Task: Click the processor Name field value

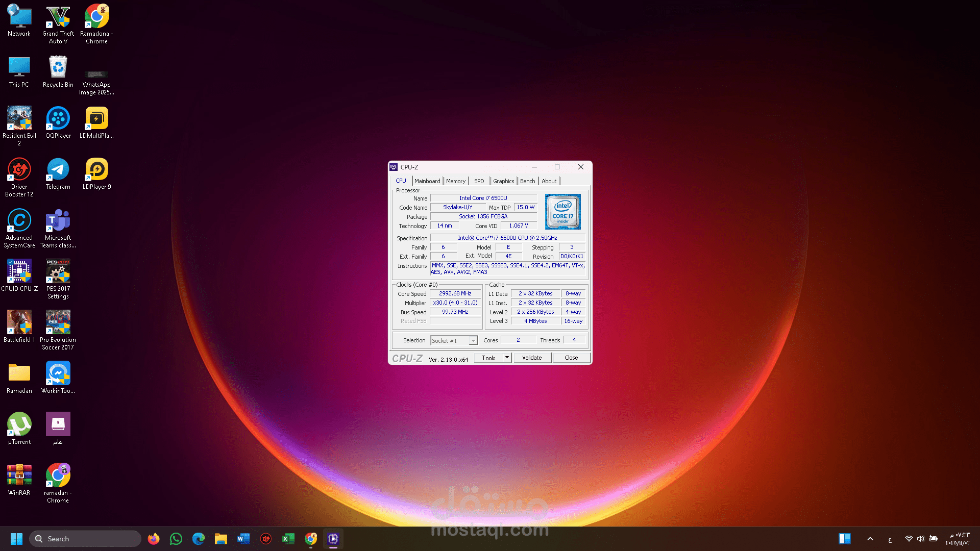Action: click(483, 198)
